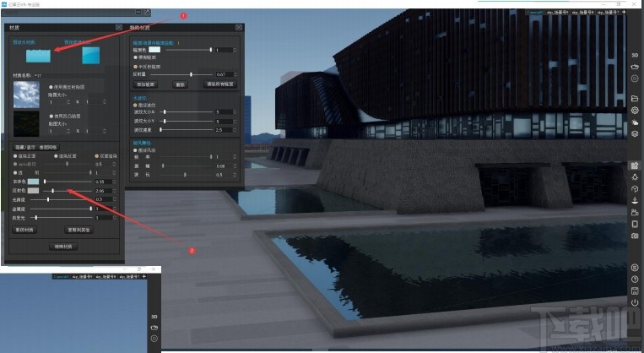
Task: Select the light bulb lighting tool
Action: tap(635, 177)
